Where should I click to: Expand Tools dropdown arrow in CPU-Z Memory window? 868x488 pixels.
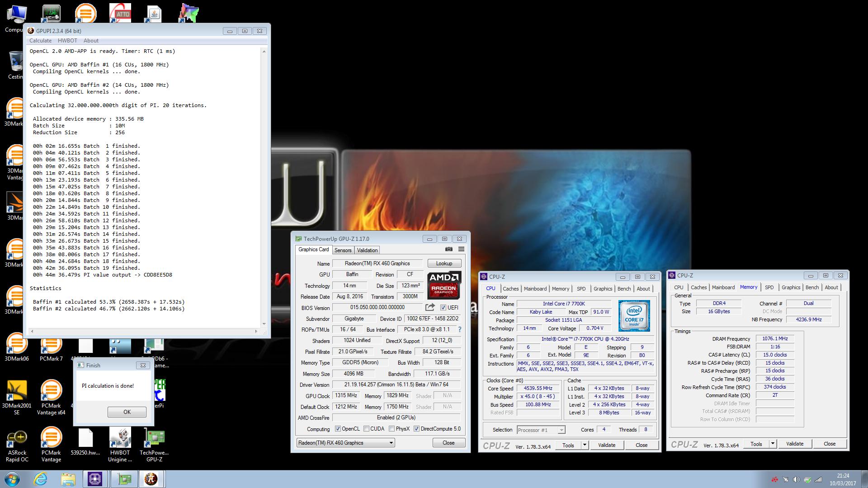[772, 444]
